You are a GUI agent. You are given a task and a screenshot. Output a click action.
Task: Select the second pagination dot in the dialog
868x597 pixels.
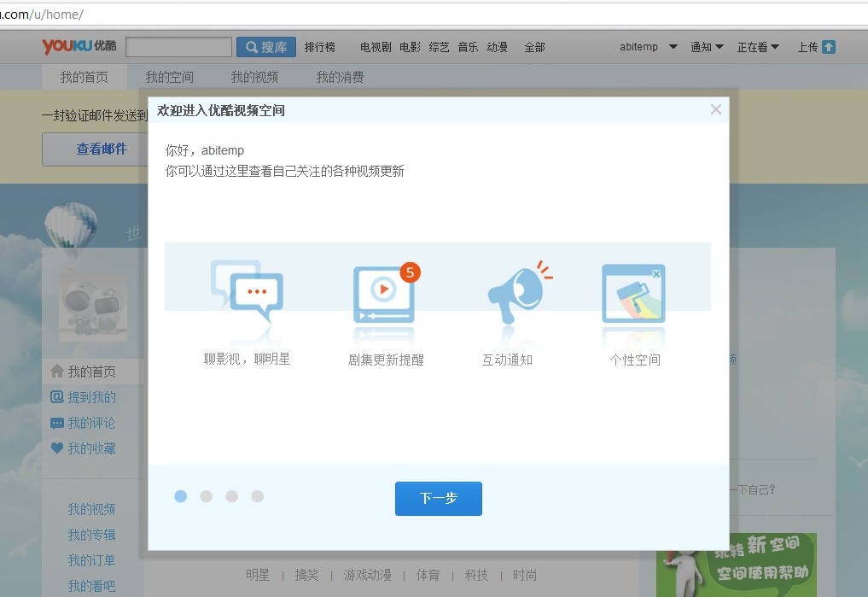click(x=206, y=495)
